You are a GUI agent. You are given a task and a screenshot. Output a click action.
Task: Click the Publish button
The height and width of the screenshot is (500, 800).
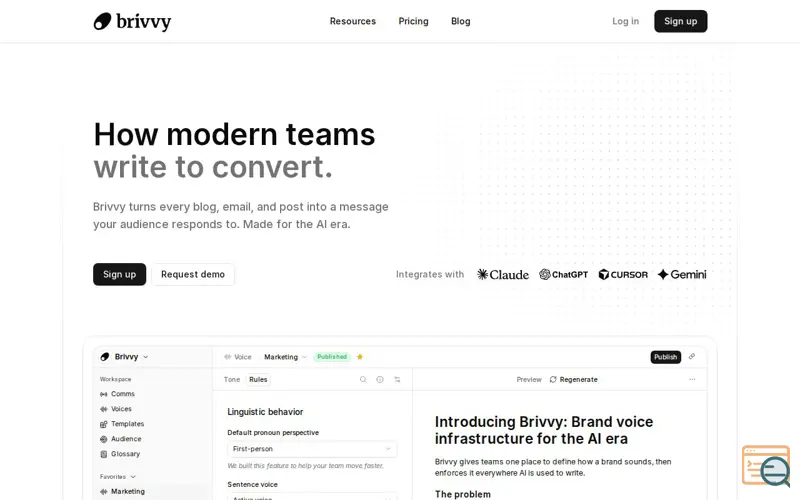point(665,357)
